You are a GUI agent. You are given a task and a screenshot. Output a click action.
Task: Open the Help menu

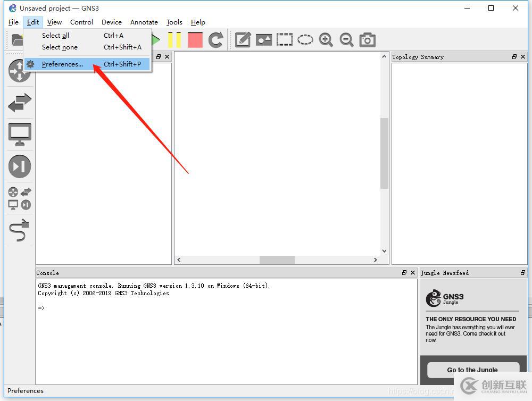coord(198,22)
